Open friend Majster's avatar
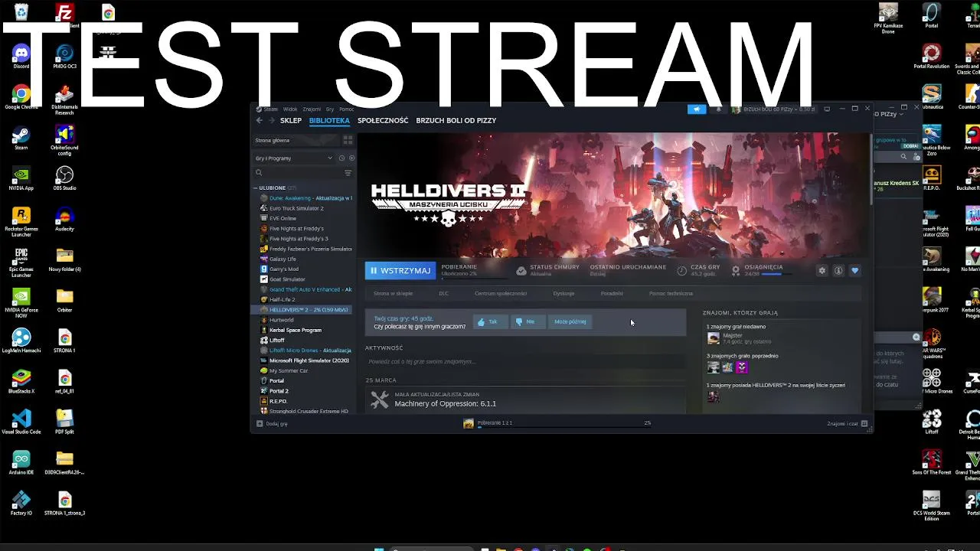Screen dimensions: 980x551 point(714,338)
